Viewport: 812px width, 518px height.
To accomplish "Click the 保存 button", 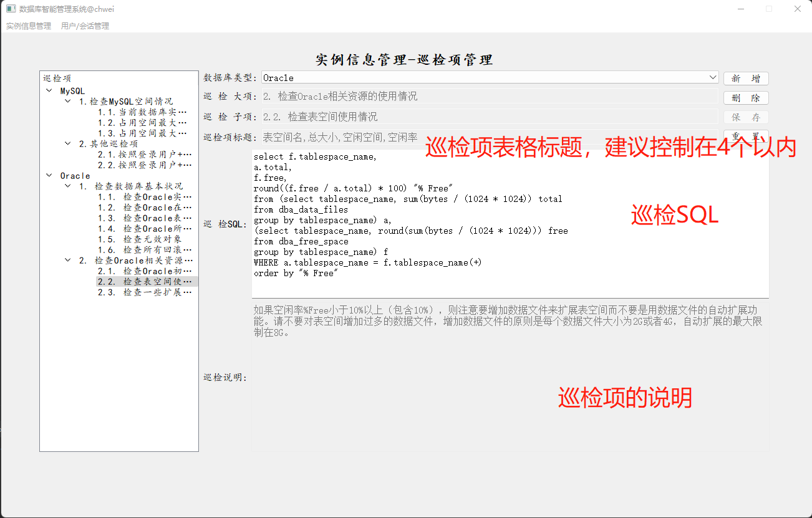I will tap(746, 117).
